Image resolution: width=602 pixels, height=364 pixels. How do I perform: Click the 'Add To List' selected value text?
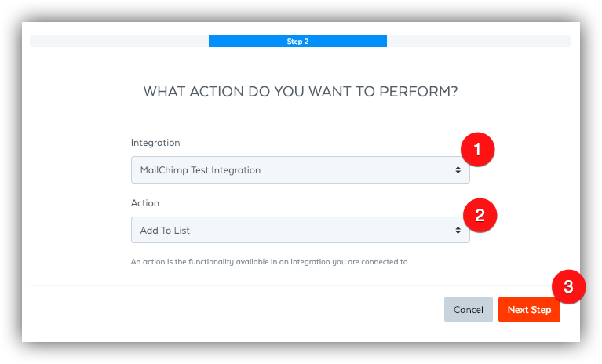pyautogui.click(x=165, y=231)
